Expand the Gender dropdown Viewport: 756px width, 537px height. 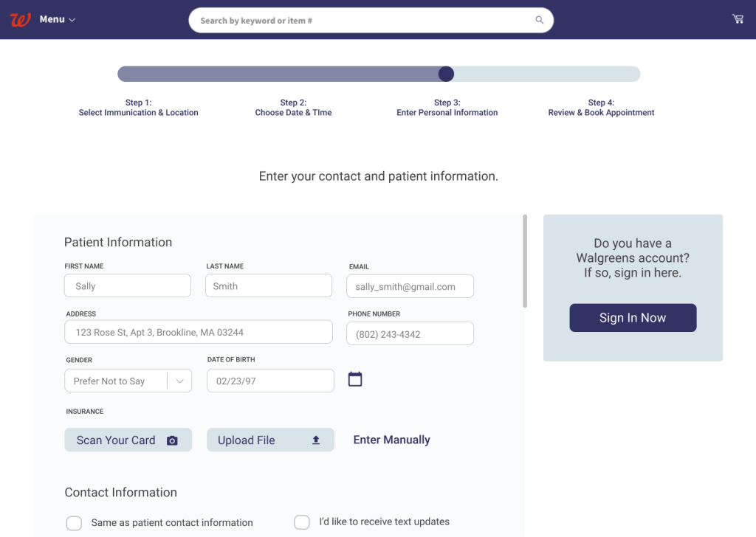pos(179,381)
